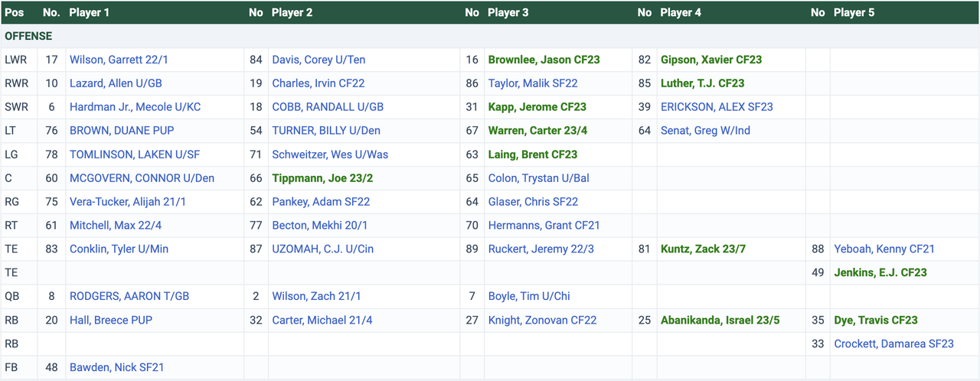This screenshot has width=980, height=381.
Task: Open Connor McGovern center link
Action: 142,178
